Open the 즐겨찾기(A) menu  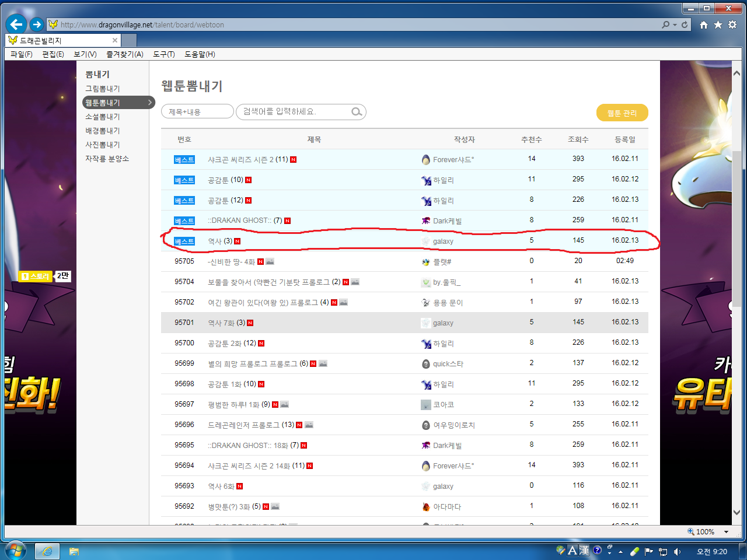124,54
